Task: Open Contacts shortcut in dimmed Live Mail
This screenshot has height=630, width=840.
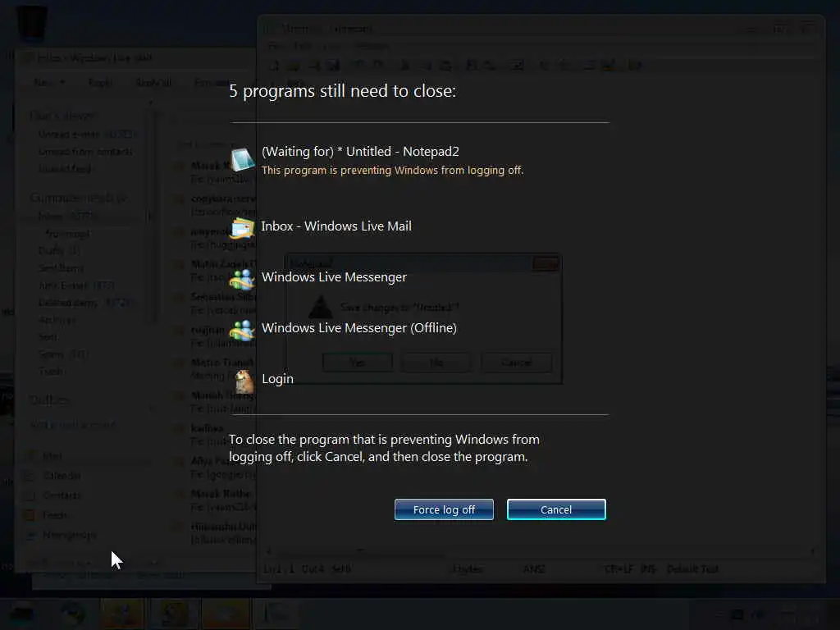Action: (x=53, y=495)
